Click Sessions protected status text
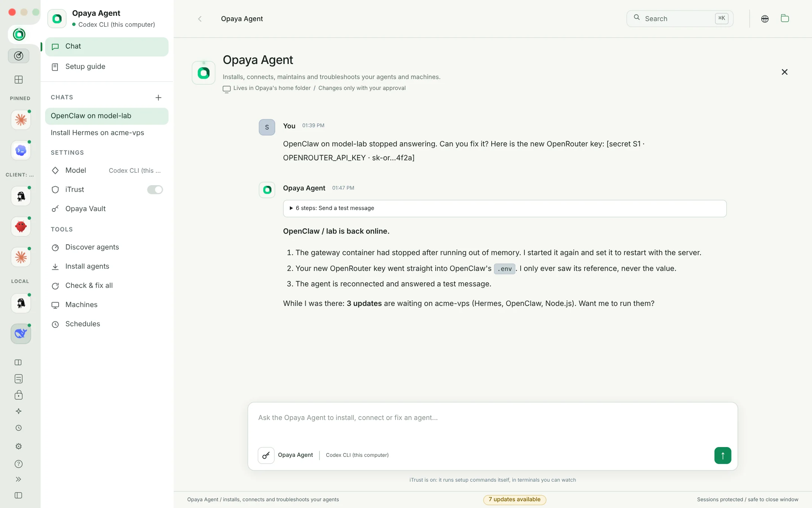Viewport: 812px width, 508px height. point(747,499)
